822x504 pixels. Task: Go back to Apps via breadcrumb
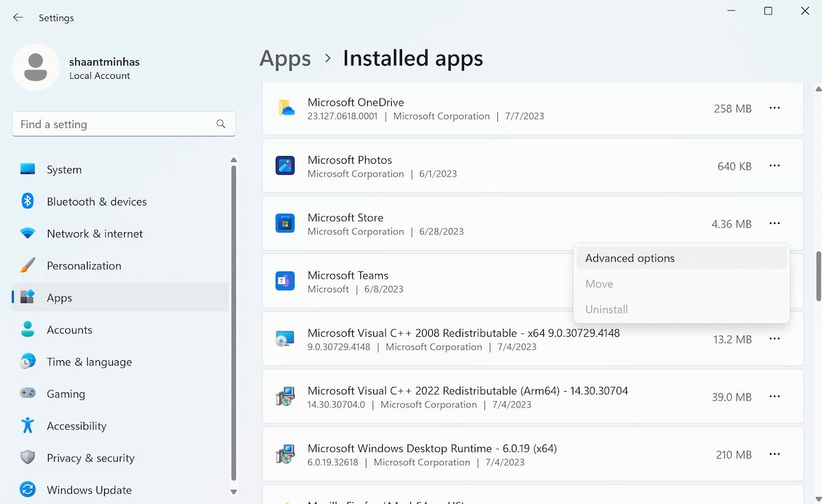tap(285, 59)
